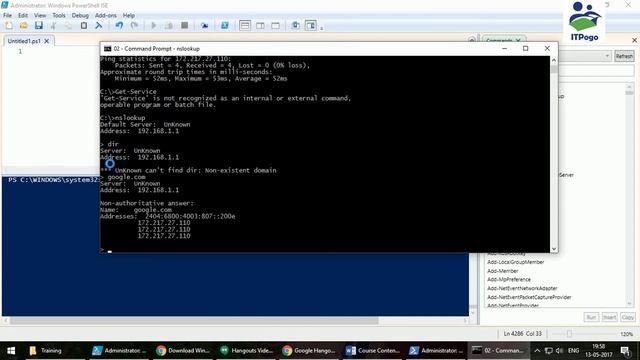Click the Refresh button in Commands panel
Viewport: 640px width, 360px height.
tap(624, 56)
